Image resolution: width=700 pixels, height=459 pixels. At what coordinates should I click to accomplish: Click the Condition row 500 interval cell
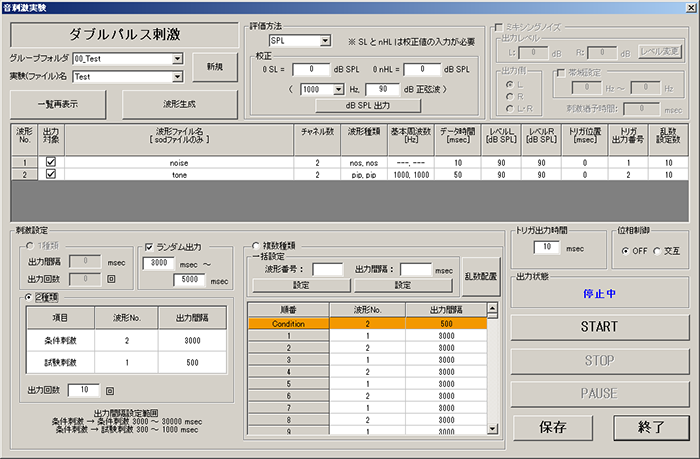[446, 324]
